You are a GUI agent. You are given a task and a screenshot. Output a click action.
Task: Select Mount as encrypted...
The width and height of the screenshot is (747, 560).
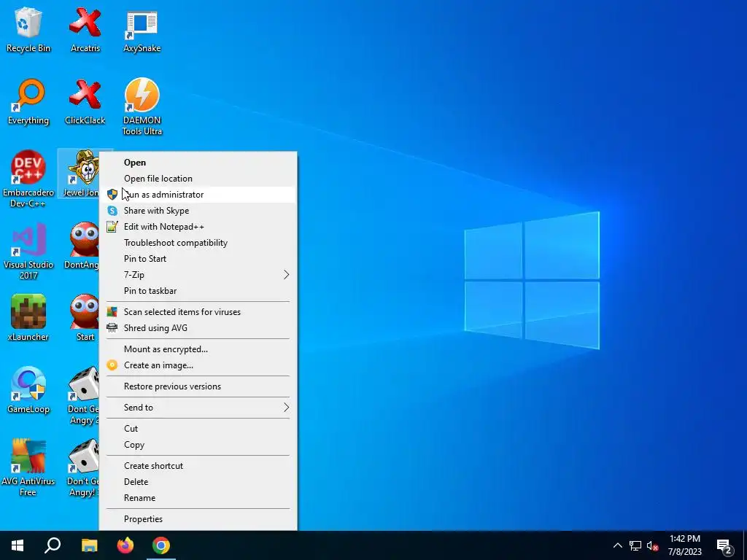point(198,349)
